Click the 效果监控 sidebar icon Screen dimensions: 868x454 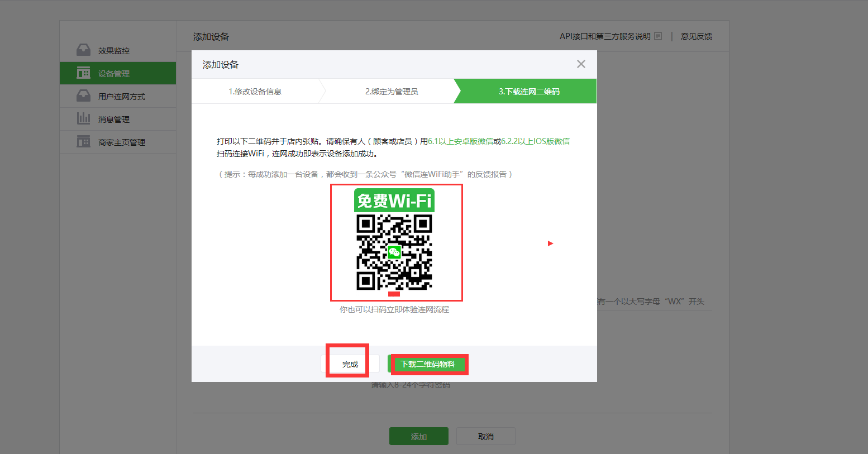coord(83,50)
